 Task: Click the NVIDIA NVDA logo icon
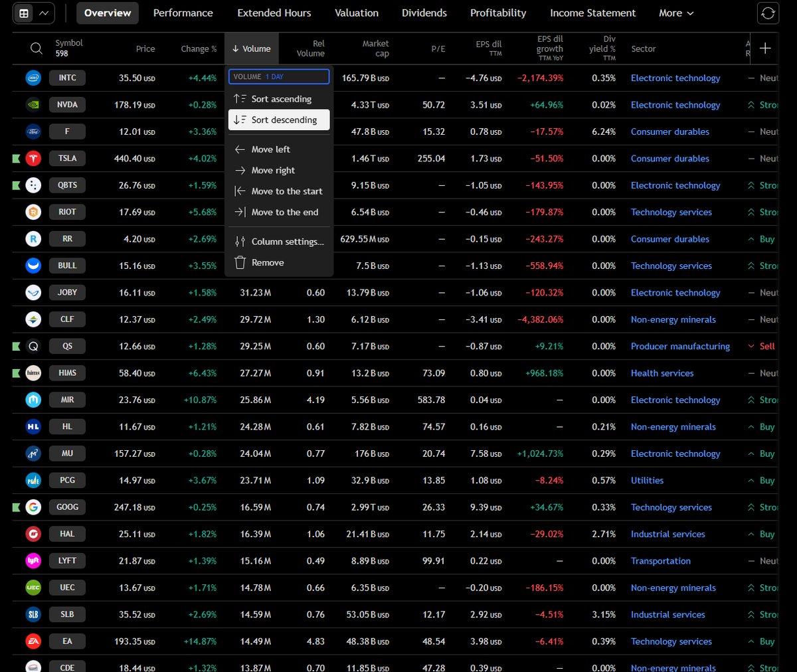tap(33, 105)
